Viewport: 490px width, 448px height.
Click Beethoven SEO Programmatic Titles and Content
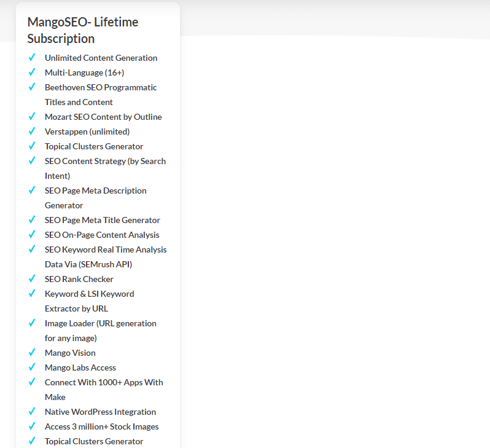tap(101, 95)
